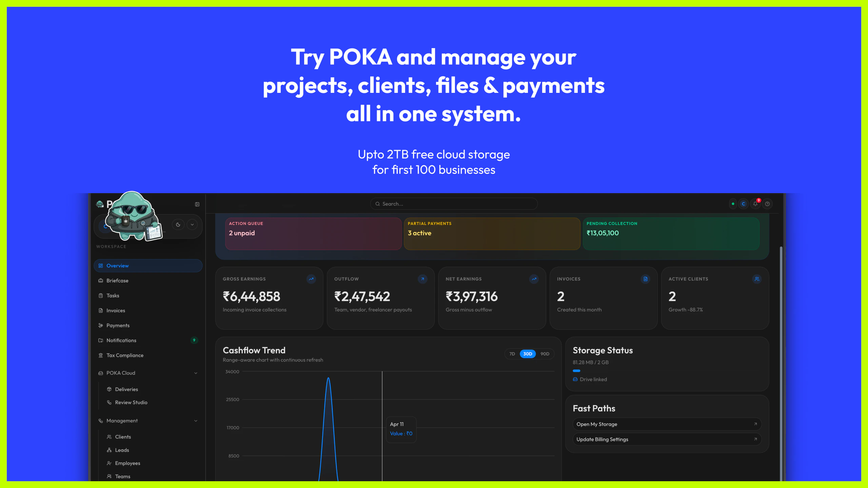Open Invoices in sidebar

click(148, 310)
